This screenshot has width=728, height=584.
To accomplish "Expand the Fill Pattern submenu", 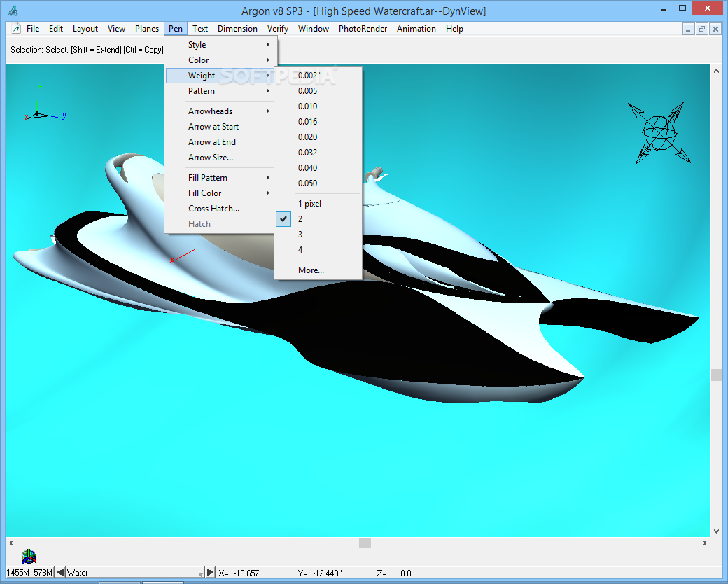I will (x=221, y=177).
